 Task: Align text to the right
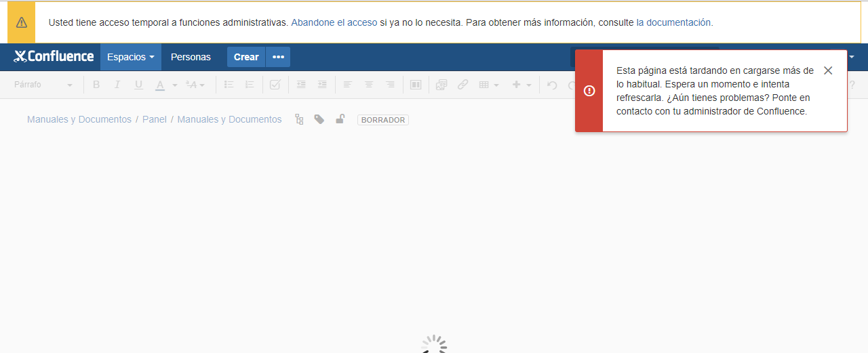click(x=390, y=85)
